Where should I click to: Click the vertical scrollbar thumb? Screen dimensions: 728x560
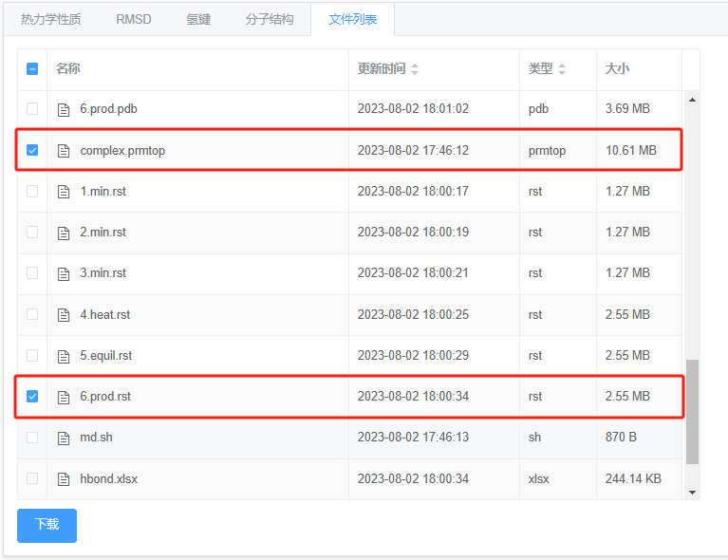click(x=692, y=411)
